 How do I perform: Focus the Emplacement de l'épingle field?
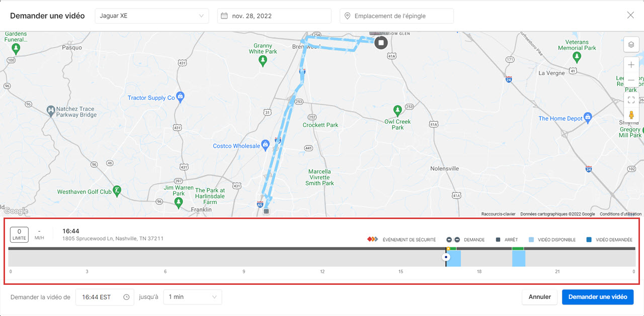pos(396,16)
